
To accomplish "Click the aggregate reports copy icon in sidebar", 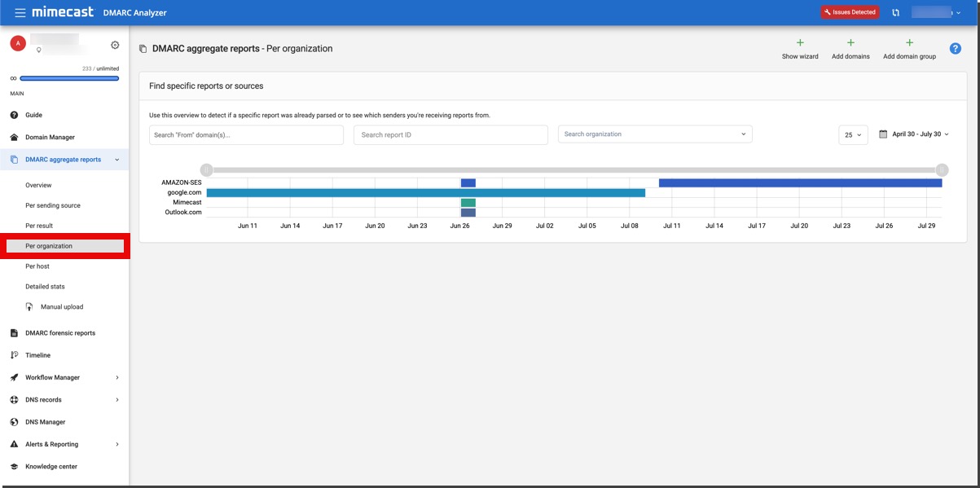I will point(14,160).
